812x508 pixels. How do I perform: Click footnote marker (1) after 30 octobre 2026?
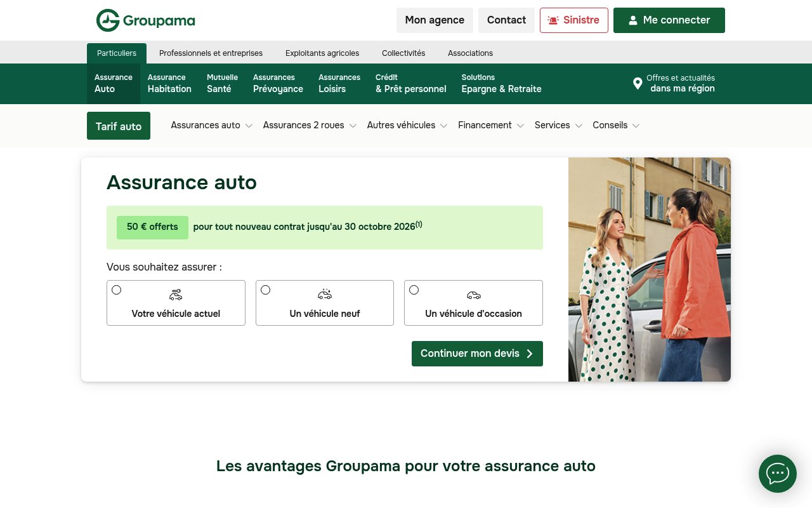click(x=419, y=224)
